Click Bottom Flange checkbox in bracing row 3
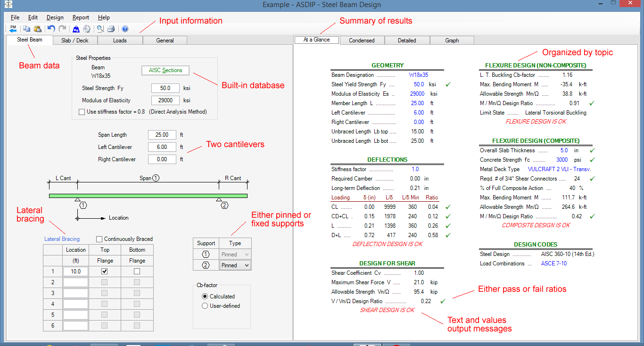The height and width of the screenshot is (346, 644). pos(137,293)
